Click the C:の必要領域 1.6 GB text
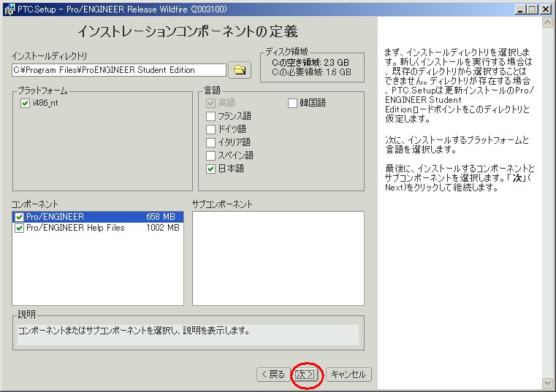Screen dimensions: 556x392 pyautogui.click(x=311, y=72)
